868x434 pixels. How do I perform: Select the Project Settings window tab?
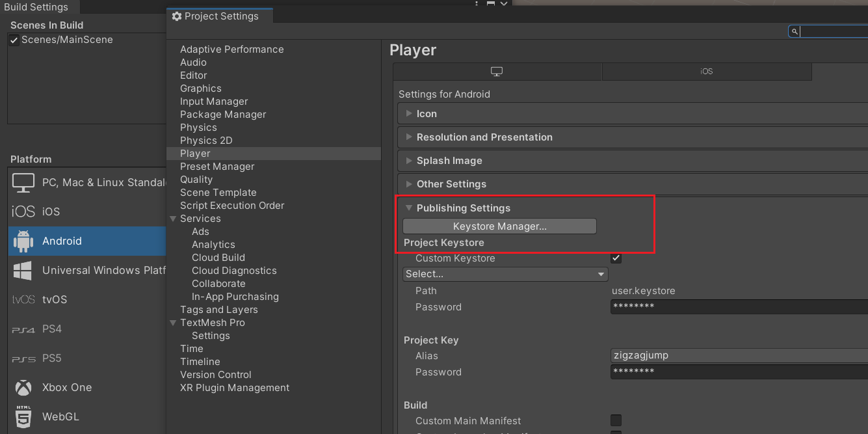tap(220, 16)
